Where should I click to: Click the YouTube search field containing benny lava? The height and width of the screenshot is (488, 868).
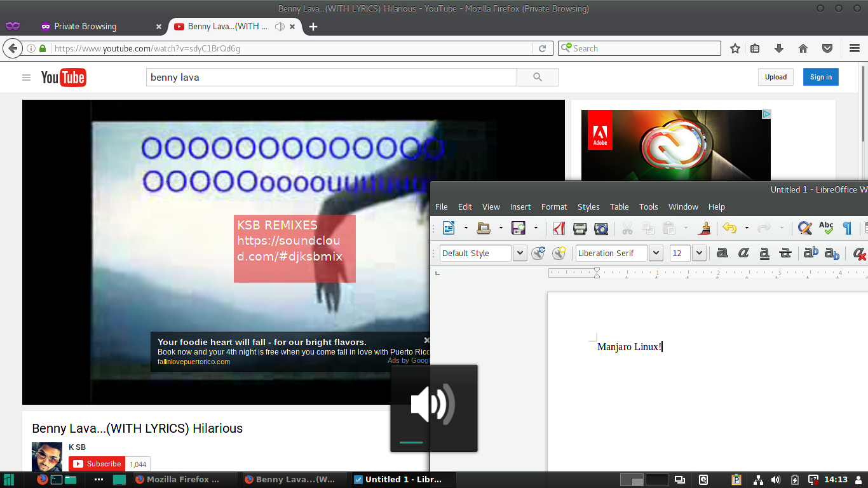pyautogui.click(x=332, y=78)
